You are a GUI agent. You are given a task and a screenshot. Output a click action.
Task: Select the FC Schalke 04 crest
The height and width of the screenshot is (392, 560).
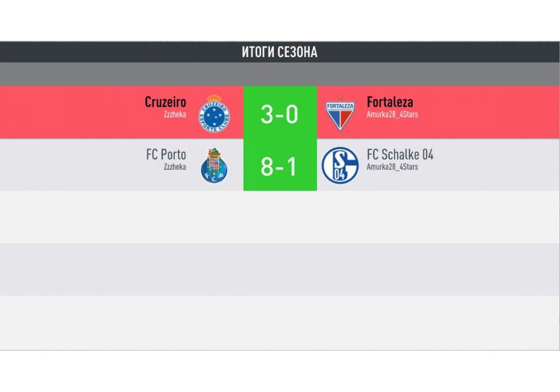(x=340, y=165)
